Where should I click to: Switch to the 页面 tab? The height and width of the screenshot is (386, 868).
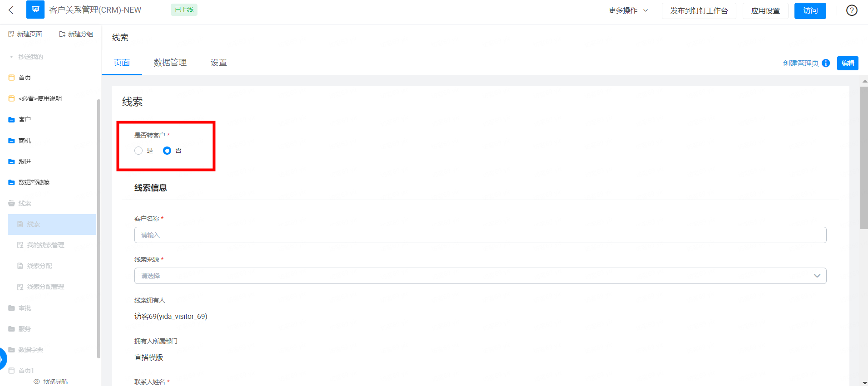(122, 63)
